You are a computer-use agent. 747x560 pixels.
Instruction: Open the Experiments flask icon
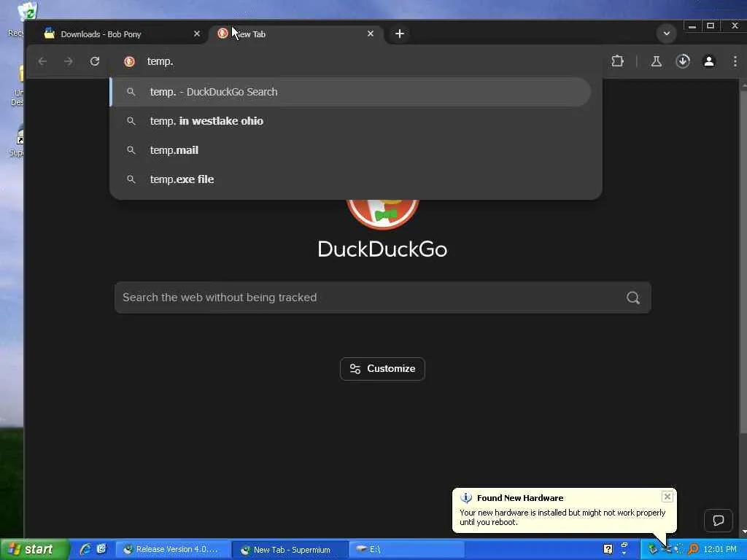pyautogui.click(x=657, y=61)
